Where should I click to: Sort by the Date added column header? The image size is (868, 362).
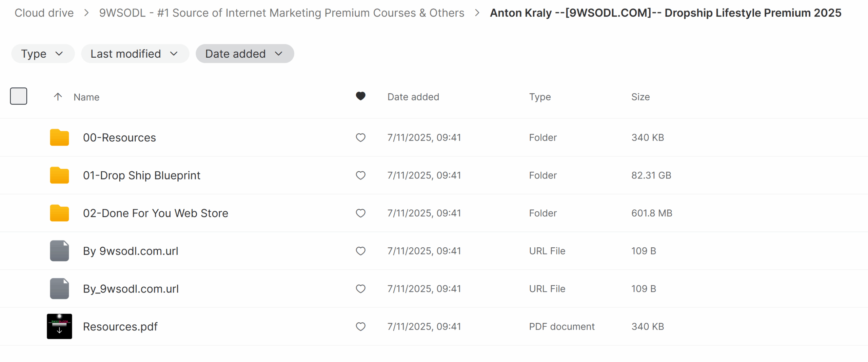point(413,97)
